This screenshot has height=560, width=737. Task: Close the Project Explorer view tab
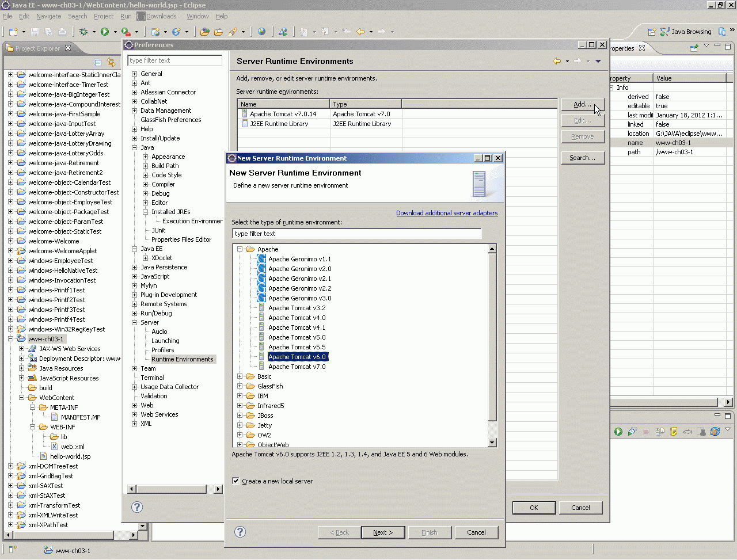(x=68, y=48)
